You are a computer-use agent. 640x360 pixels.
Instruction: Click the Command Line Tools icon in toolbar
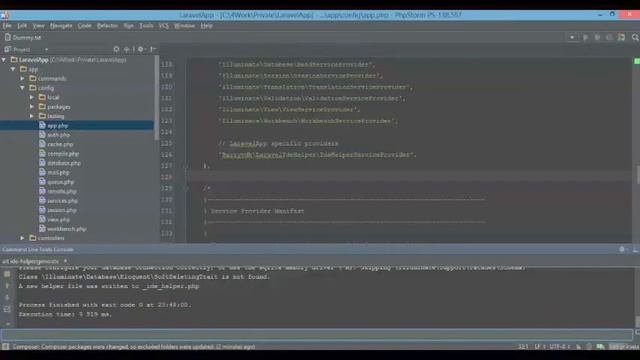(x=621, y=38)
